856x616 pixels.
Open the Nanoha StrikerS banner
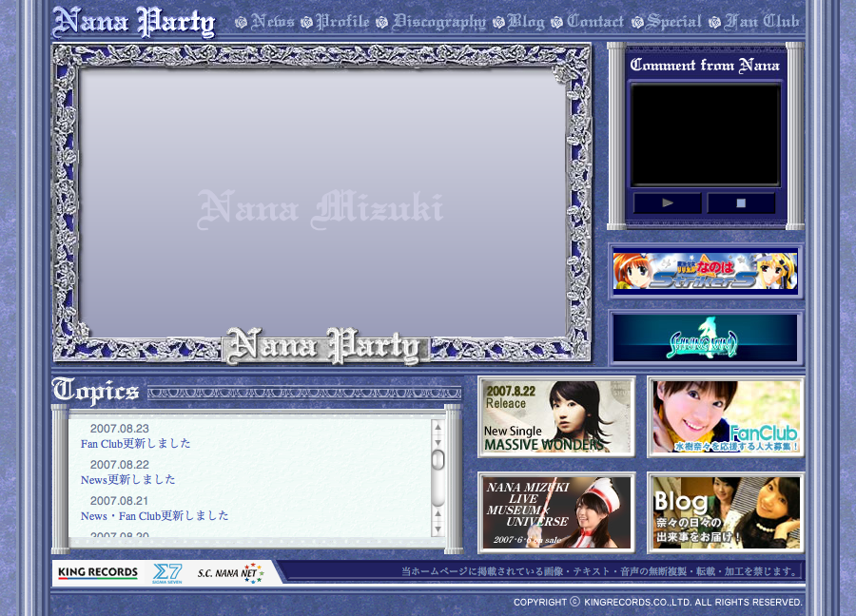[x=705, y=271]
